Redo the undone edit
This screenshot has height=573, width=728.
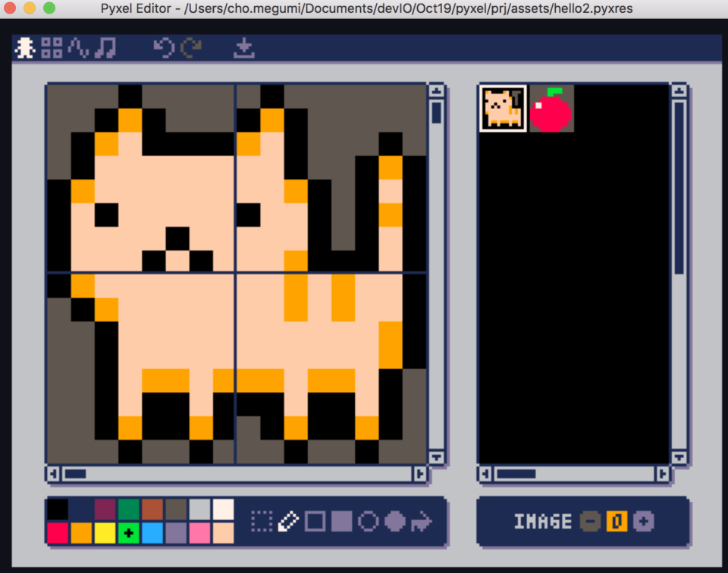click(191, 48)
